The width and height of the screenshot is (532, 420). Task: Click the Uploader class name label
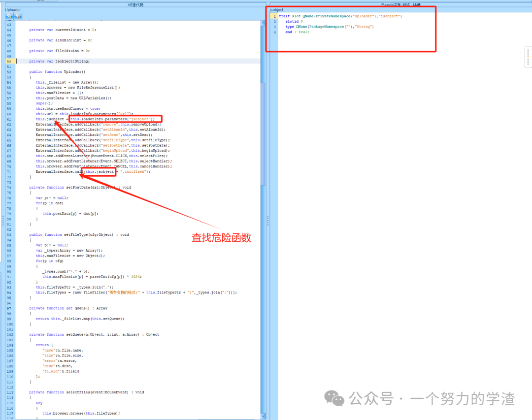pyautogui.click(x=13, y=10)
